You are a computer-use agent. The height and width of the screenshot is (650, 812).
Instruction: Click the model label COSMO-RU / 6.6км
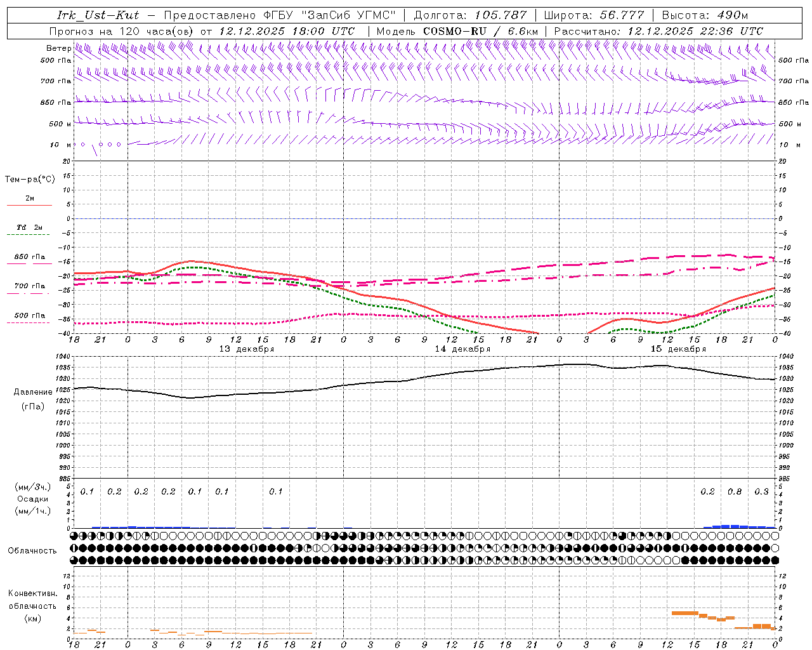tap(480, 31)
